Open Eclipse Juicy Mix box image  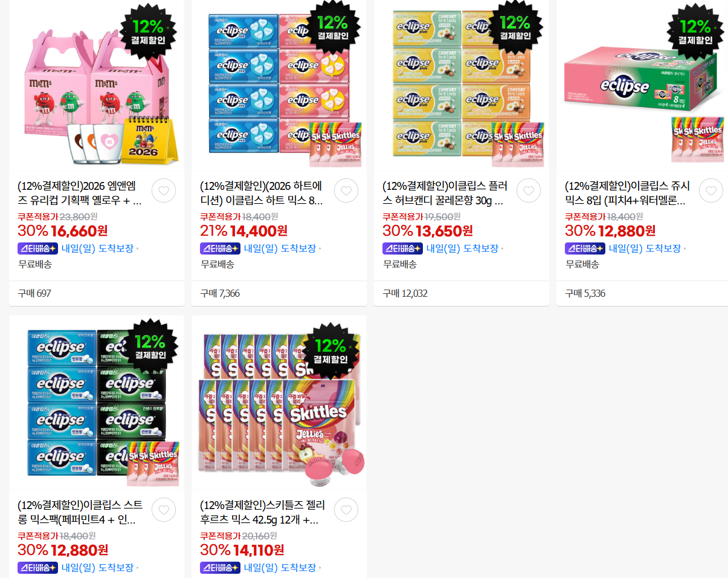(642, 85)
